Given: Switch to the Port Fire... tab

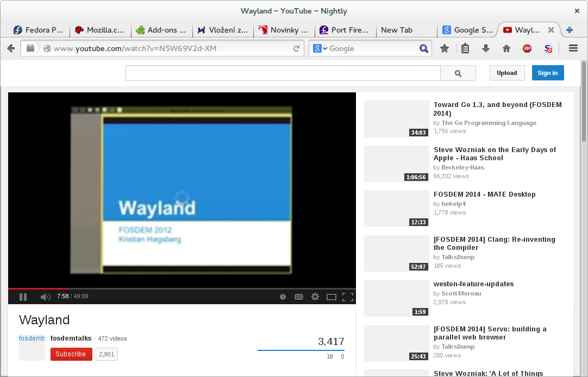Looking at the screenshot, I should tap(345, 30).
